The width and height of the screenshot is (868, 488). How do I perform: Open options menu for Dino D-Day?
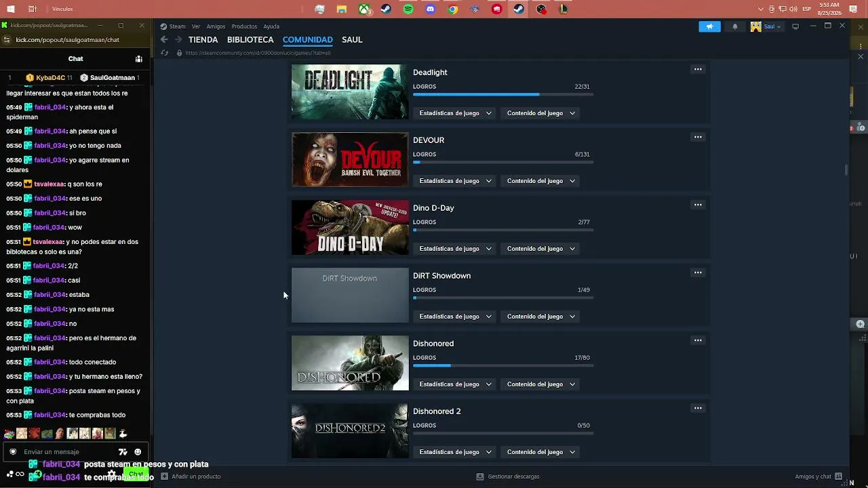pos(697,205)
